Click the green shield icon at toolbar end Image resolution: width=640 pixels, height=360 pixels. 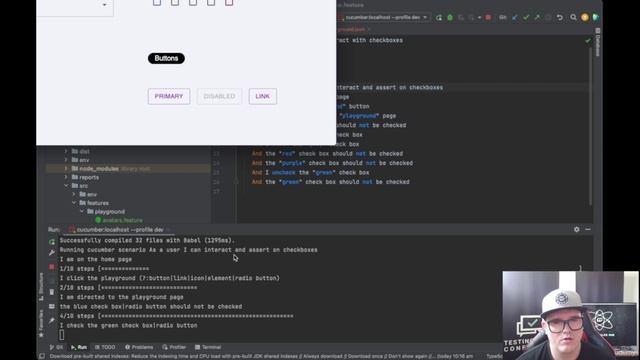point(596,18)
